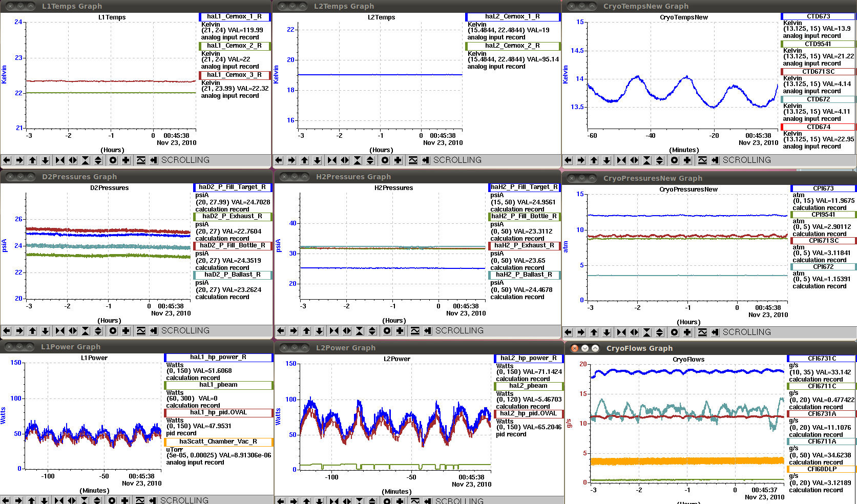This screenshot has width=857, height=504.
Task: Auto-scale circle icon in L2Temps Graph
Action: coord(385,160)
